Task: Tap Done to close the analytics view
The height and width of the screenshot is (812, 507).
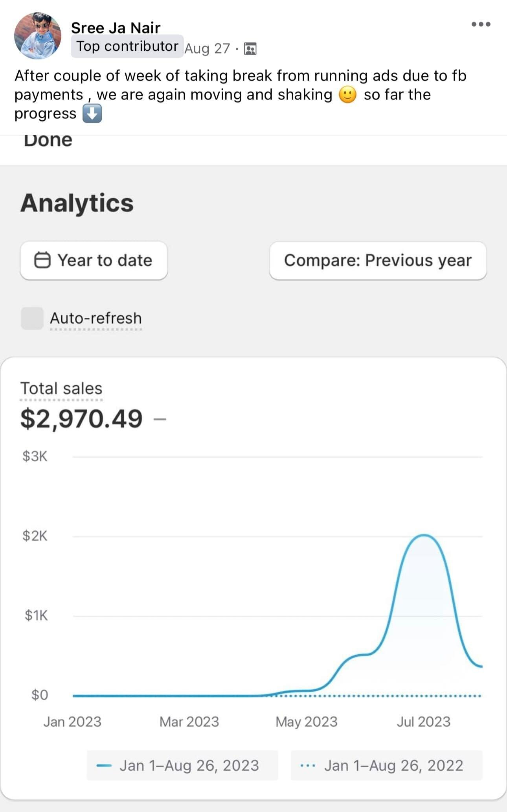Action: [48, 141]
